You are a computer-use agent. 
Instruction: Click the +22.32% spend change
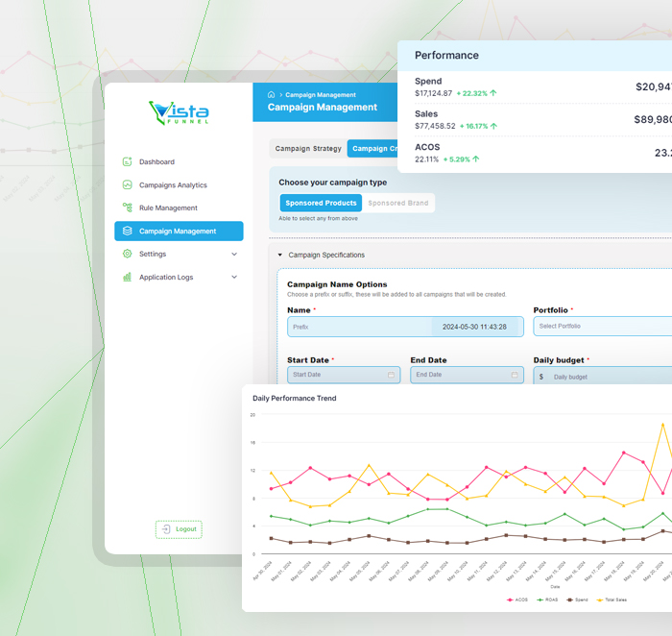[472, 93]
